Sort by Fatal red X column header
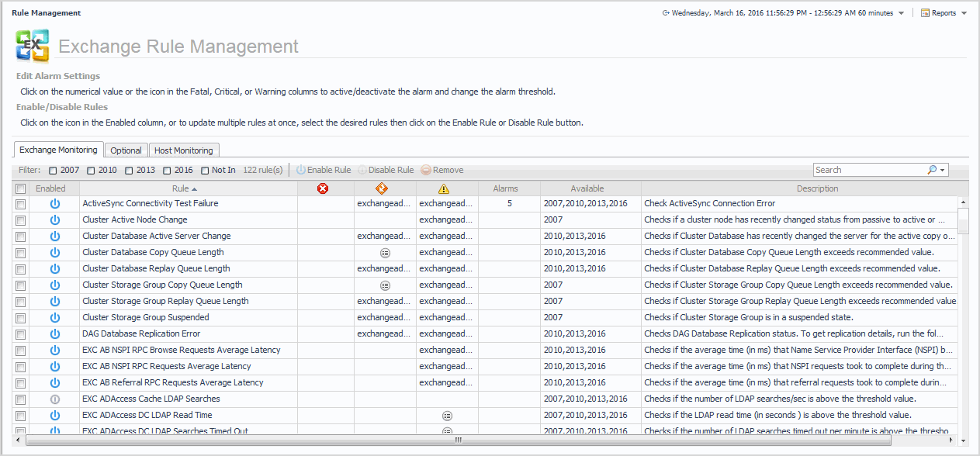The height and width of the screenshot is (456, 980). point(323,188)
